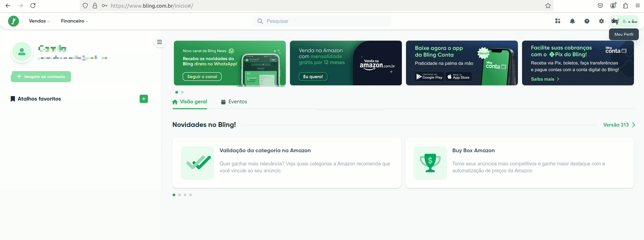Select the second Novidades carousel dot

(x=179, y=195)
